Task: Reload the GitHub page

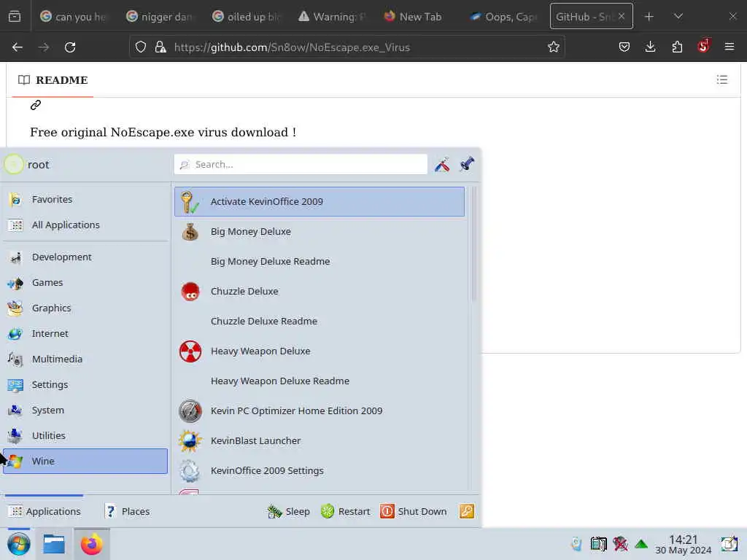Action: [70, 47]
